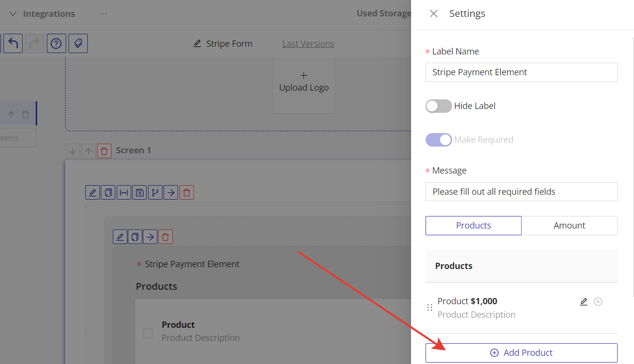Click the save disk icon in row toolbar

click(x=139, y=193)
